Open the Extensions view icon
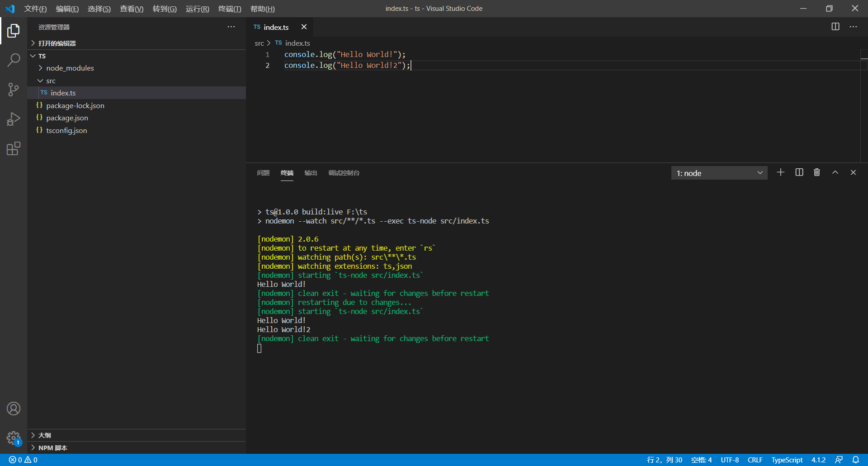 [14, 148]
